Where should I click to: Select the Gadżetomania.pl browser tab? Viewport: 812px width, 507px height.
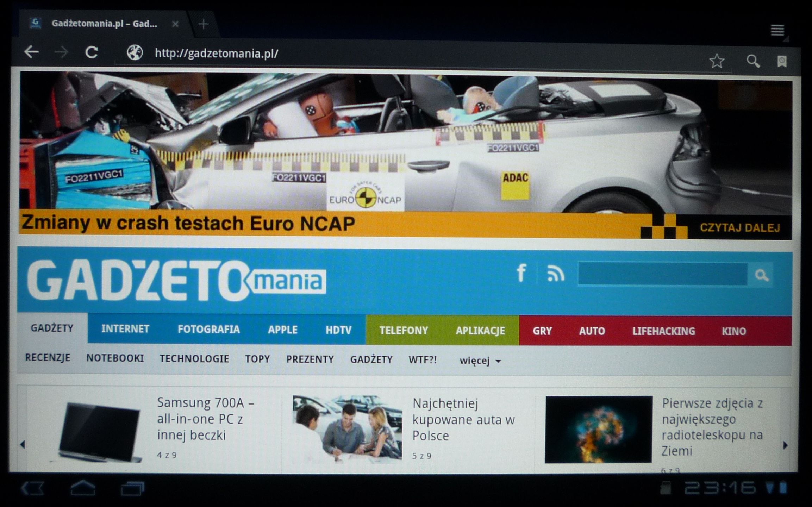click(x=104, y=24)
